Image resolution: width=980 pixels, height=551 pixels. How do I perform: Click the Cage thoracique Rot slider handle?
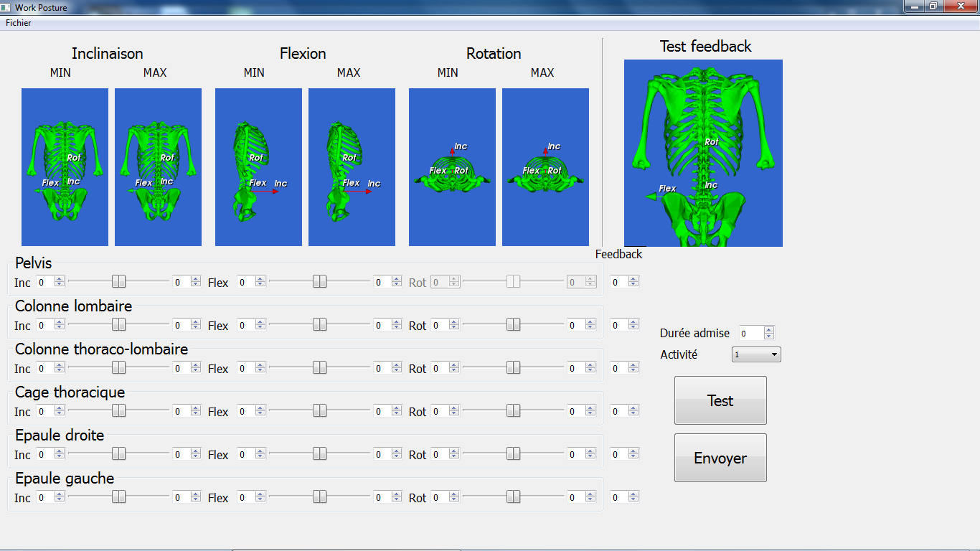point(514,411)
